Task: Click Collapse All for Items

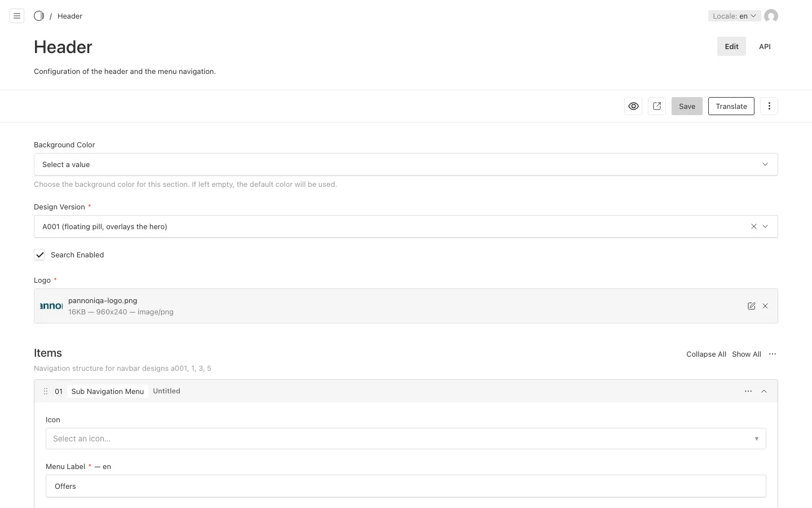Action: tap(706, 354)
